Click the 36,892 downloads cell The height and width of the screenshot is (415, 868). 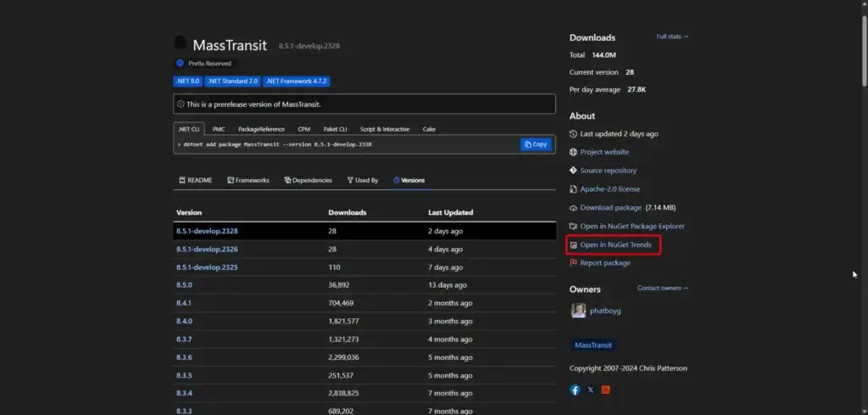(x=339, y=285)
